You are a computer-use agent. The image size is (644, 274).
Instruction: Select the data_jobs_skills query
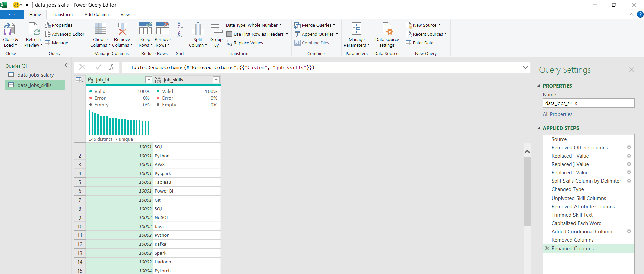(x=36, y=85)
